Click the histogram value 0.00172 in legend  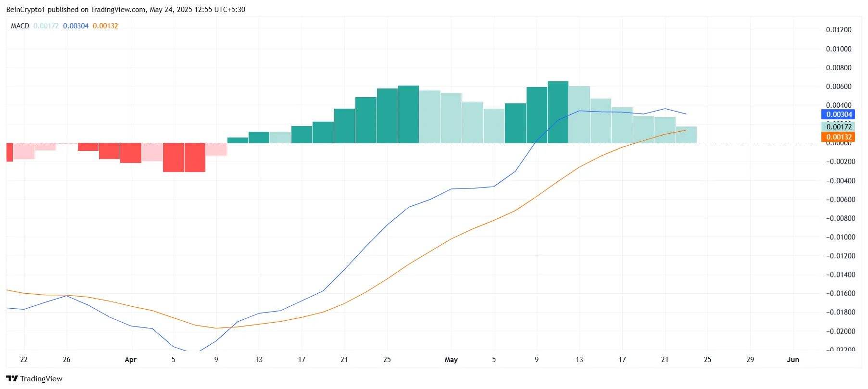click(46, 26)
